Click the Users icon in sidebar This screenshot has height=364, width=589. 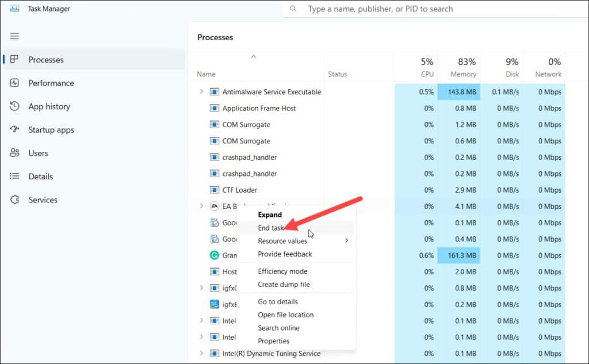[15, 153]
